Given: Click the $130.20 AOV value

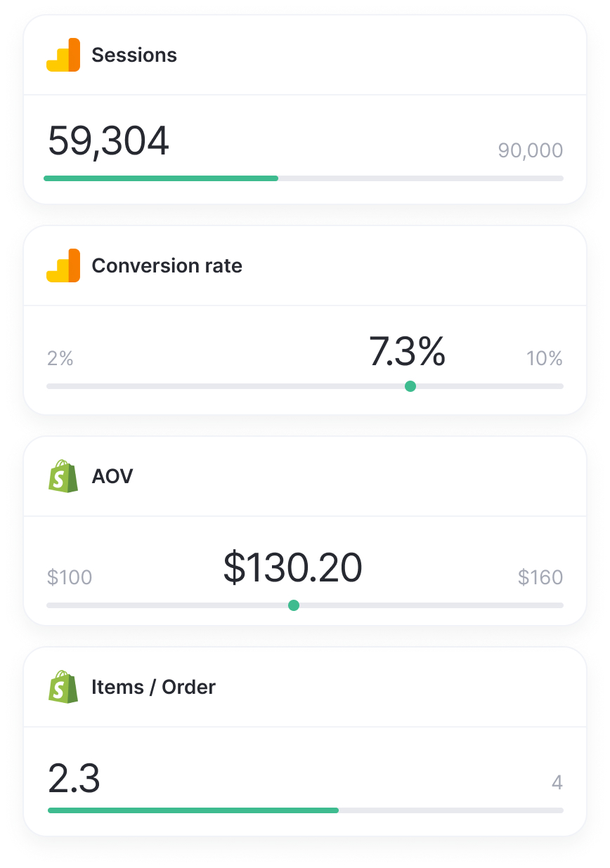Looking at the screenshot, I should click(292, 568).
